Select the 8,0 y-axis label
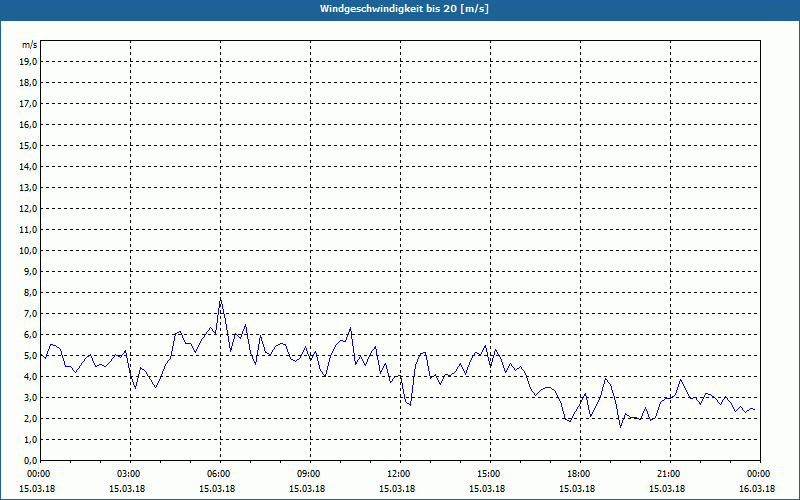This screenshot has width=800, height=500. [x=31, y=292]
